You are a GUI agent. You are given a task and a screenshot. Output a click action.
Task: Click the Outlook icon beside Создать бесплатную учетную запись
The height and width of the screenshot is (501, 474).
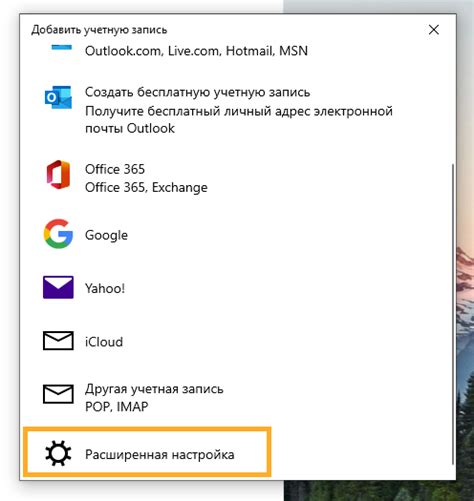[58, 97]
